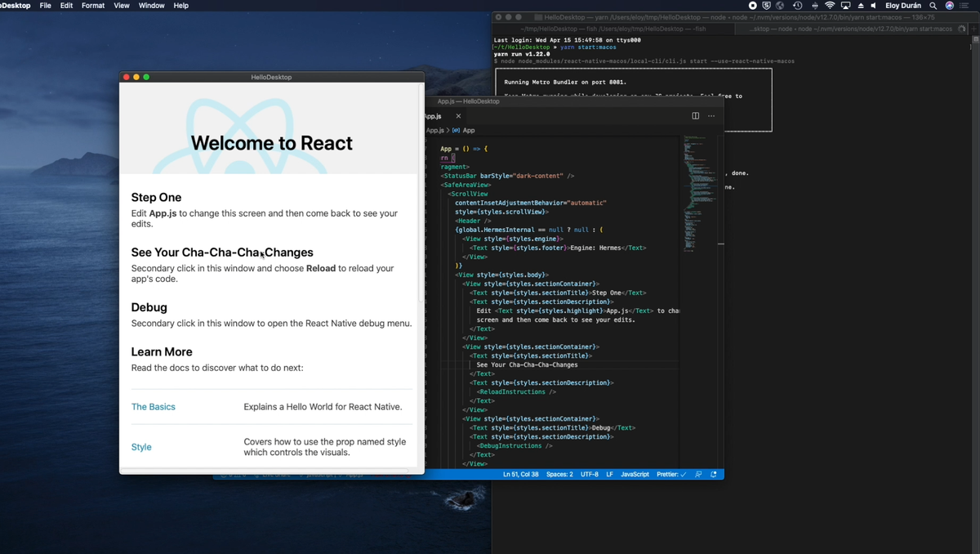Open VS Code notifications bell icon

click(714, 474)
